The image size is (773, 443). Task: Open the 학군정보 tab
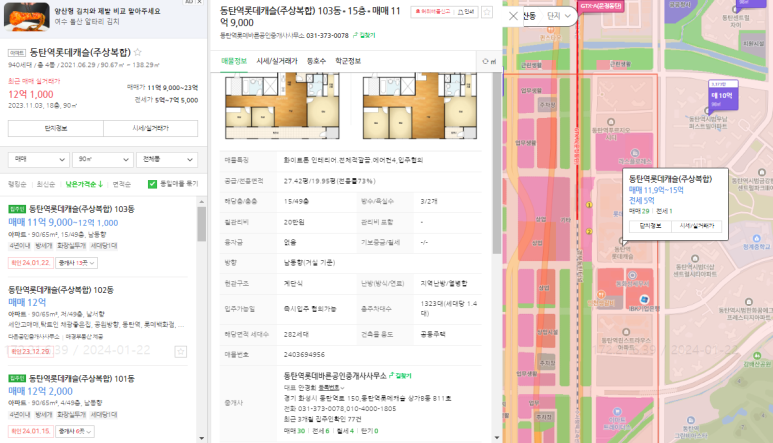click(x=348, y=61)
